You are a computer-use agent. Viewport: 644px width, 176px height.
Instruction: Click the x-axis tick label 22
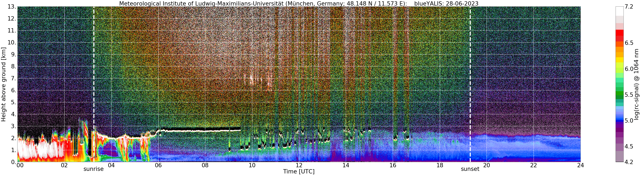(x=534, y=165)
